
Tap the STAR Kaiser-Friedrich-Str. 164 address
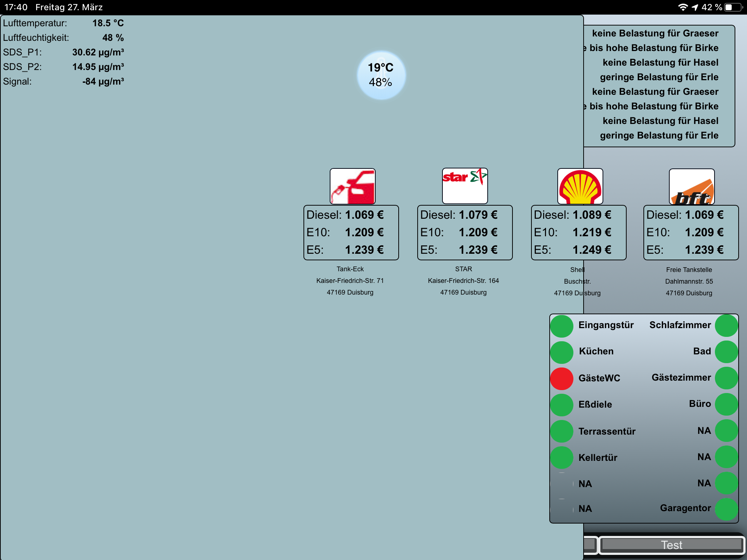point(463,281)
